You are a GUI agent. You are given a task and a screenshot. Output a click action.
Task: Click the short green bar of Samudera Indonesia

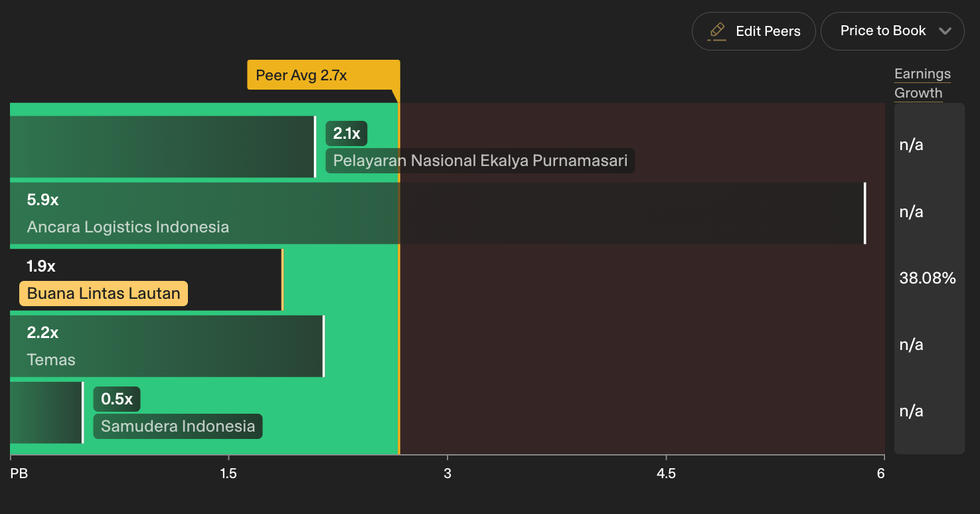point(46,412)
